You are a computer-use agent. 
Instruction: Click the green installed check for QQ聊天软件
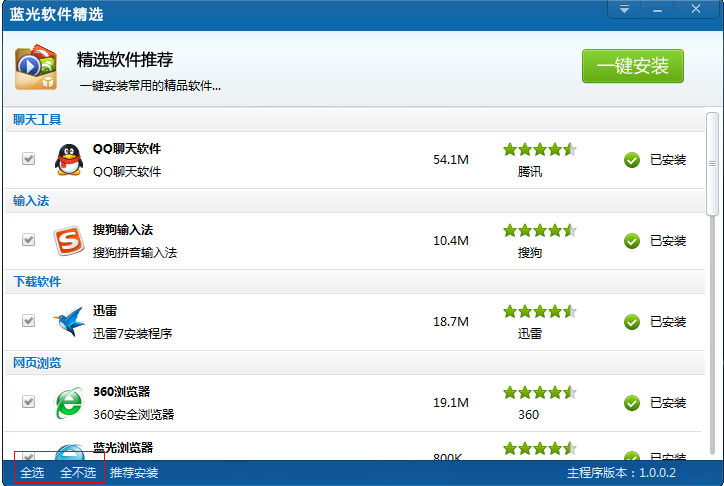(x=632, y=160)
